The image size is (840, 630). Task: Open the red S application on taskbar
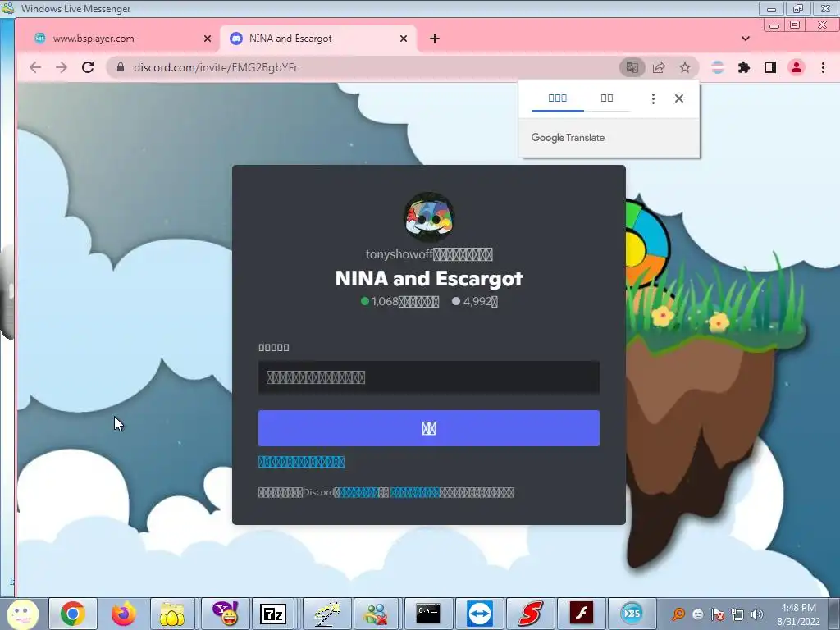[x=530, y=614]
